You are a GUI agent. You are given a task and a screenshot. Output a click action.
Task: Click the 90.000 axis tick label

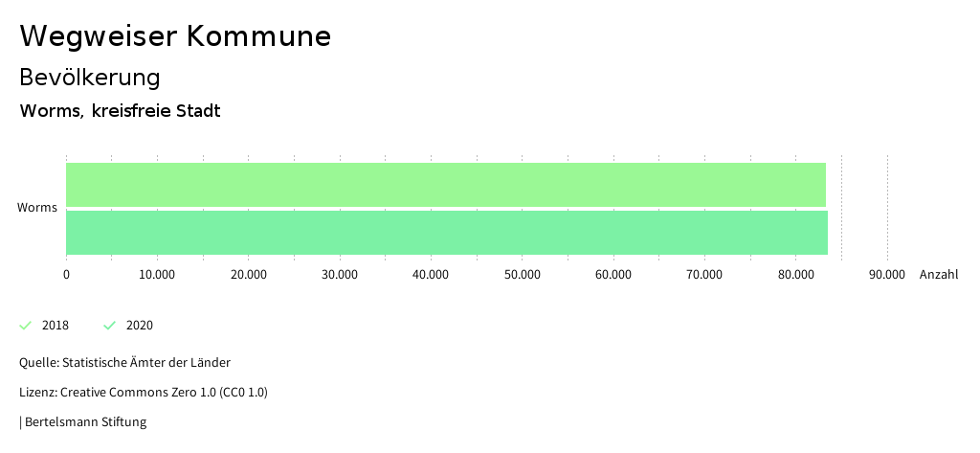click(886, 275)
